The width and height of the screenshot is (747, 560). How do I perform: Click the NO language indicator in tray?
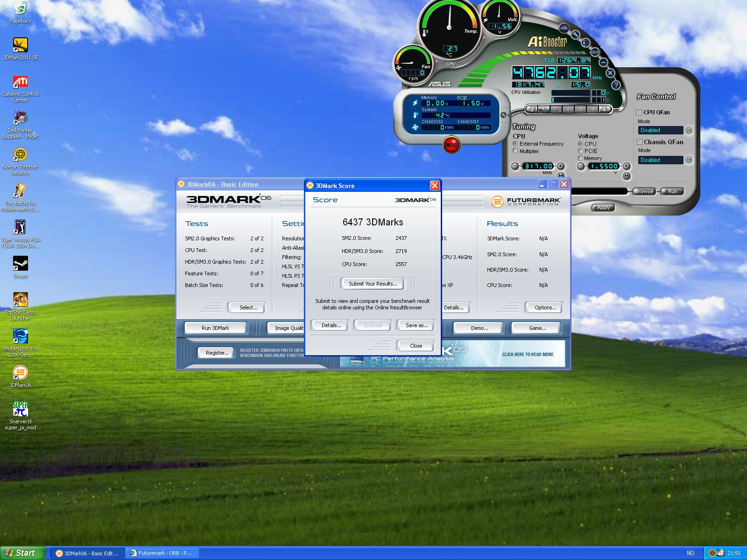click(691, 553)
